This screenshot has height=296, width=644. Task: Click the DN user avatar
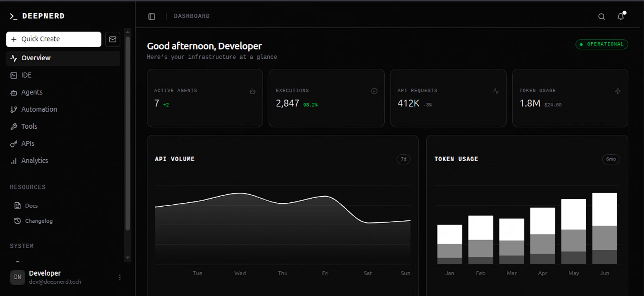[17, 277]
